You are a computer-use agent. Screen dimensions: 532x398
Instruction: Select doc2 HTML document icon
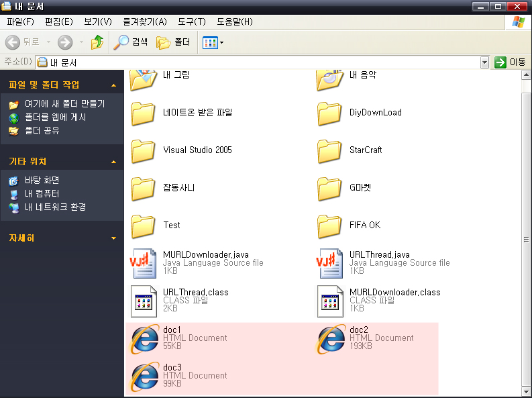pyautogui.click(x=331, y=339)
